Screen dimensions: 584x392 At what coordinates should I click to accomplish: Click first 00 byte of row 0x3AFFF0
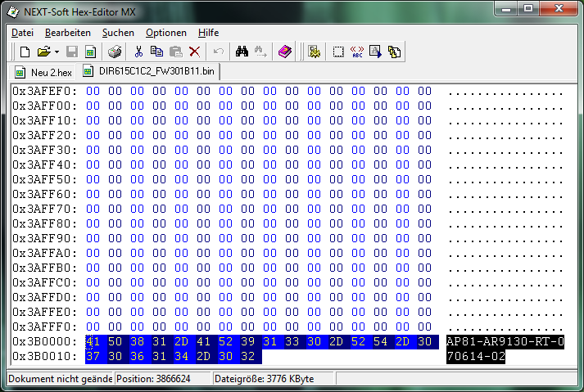pyautogui.click(x=93, y=327)
